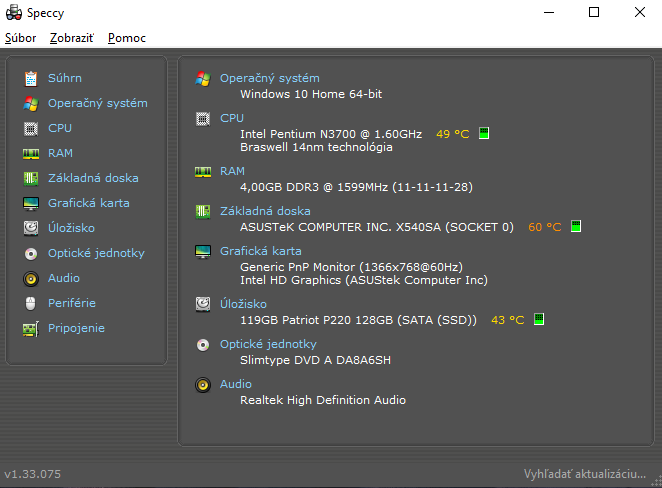
Task: Click the Periférie mouse icon in sidebar
Action: click(31, 303)
